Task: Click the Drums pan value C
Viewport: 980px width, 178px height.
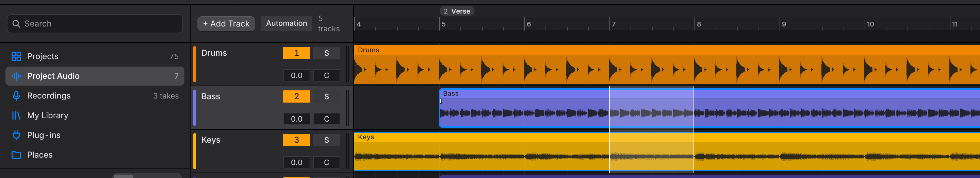Action: [326, 75]
